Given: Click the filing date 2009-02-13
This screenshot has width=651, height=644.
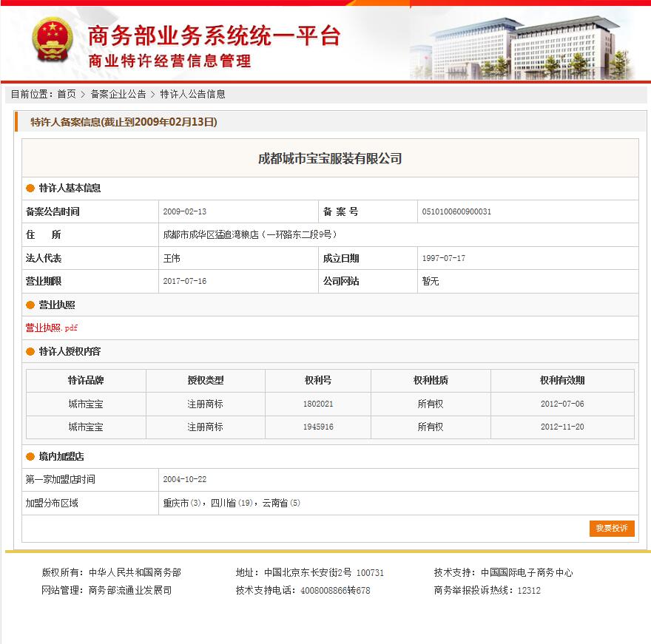Looking at the screenshot, I should 185,211.
